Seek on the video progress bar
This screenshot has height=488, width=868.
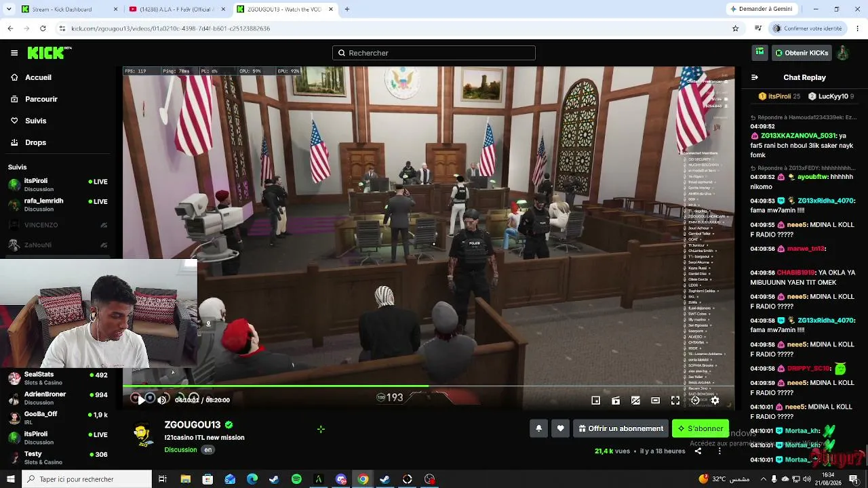coord(428,386)
